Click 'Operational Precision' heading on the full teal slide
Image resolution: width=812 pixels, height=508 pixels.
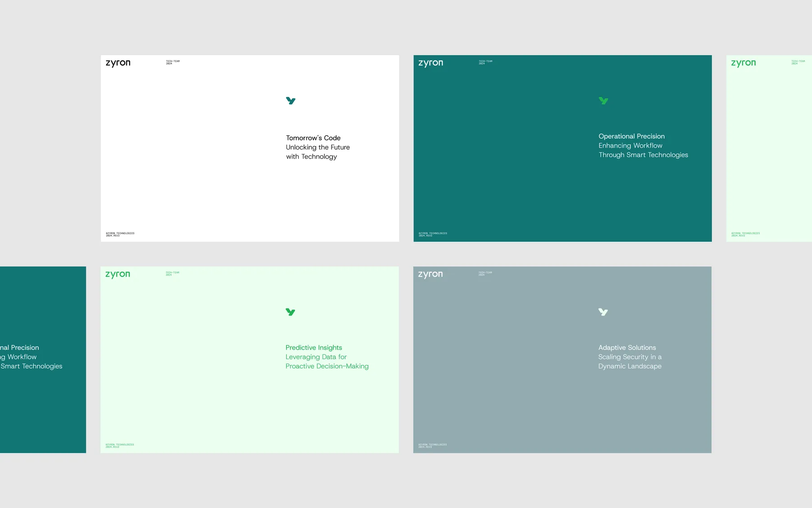coord(632,136)
